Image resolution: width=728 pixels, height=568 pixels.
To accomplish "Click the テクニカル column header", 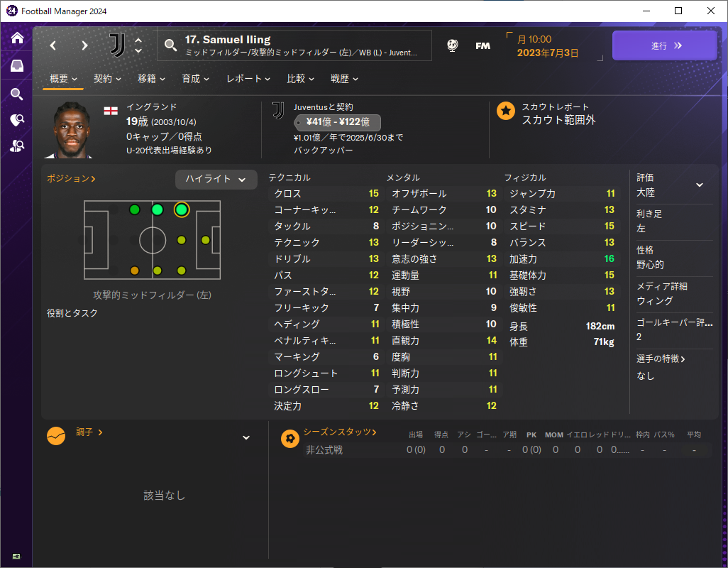I will coord(289,177).
